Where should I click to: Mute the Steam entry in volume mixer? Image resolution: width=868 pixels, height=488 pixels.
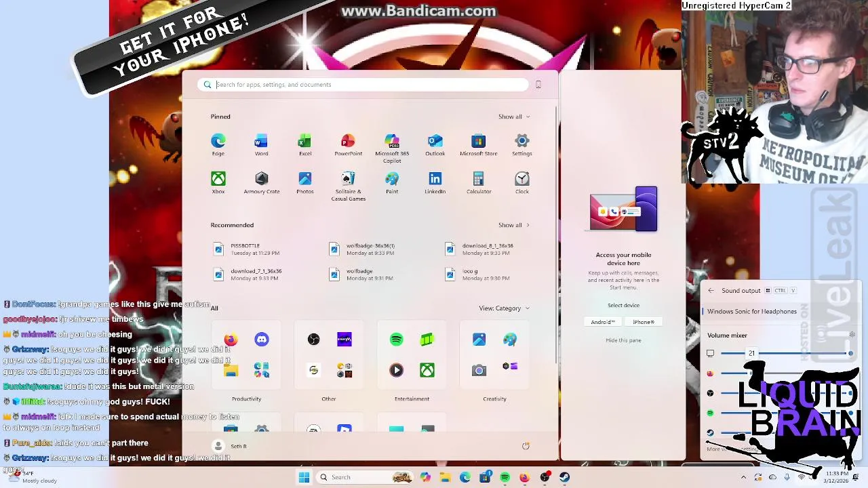coord(710,432)
